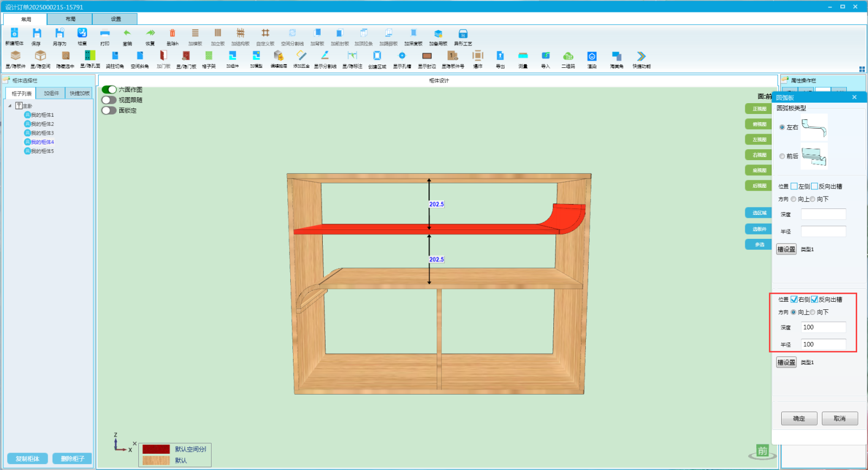Viewport: 868px width, 470px height.
Task: Check the 左侧 position checkbox
Action: (x=794, y=186)
